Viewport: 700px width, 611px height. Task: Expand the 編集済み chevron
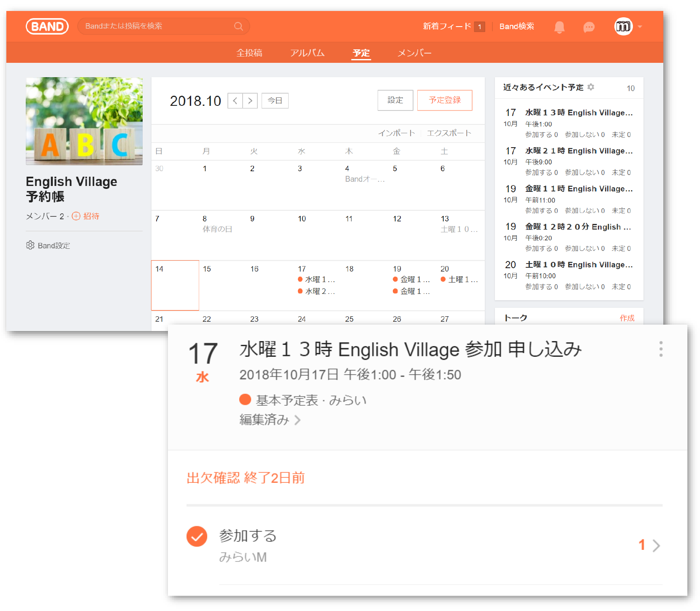[x=297, y=420]
